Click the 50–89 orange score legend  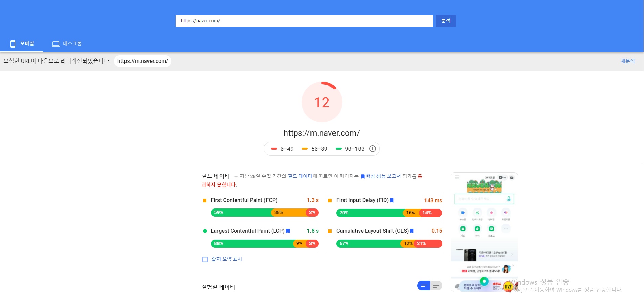(x=315, y=149)
